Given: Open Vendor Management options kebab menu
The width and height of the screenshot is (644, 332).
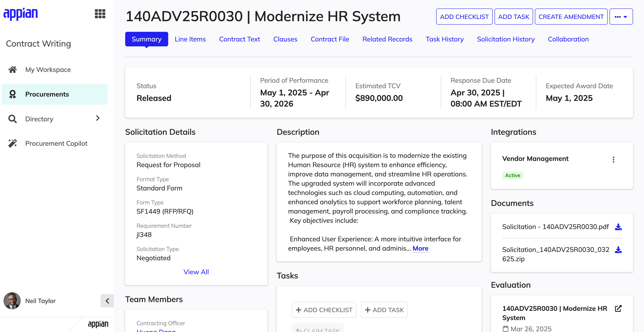Looking at the screenshot, I should click(614, 160).
